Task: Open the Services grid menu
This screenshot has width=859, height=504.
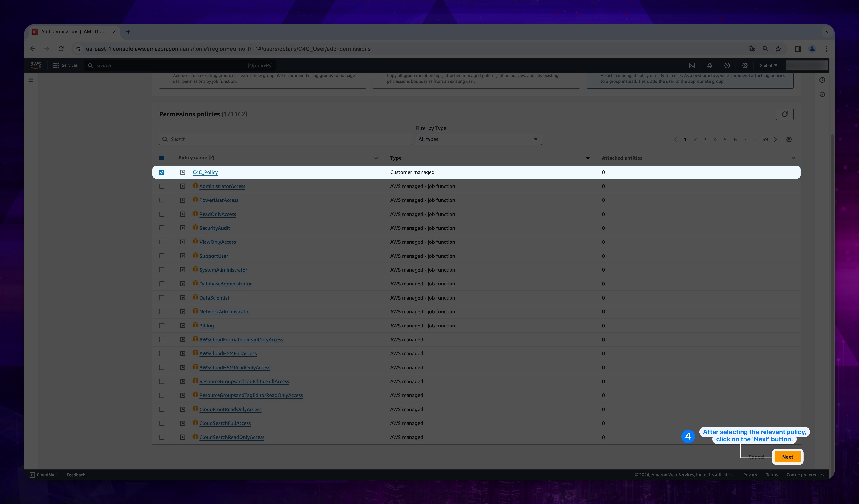Action: click(65, 65)
